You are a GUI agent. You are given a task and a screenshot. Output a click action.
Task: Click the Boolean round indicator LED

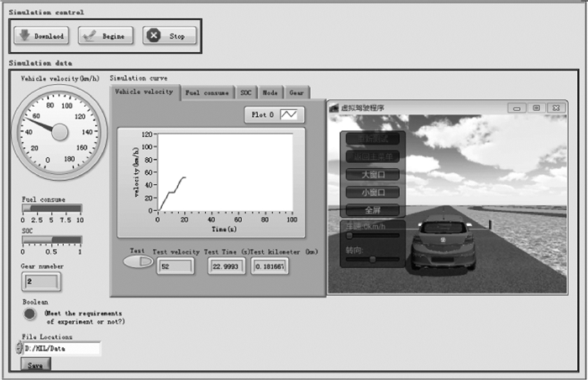point(30,314)
